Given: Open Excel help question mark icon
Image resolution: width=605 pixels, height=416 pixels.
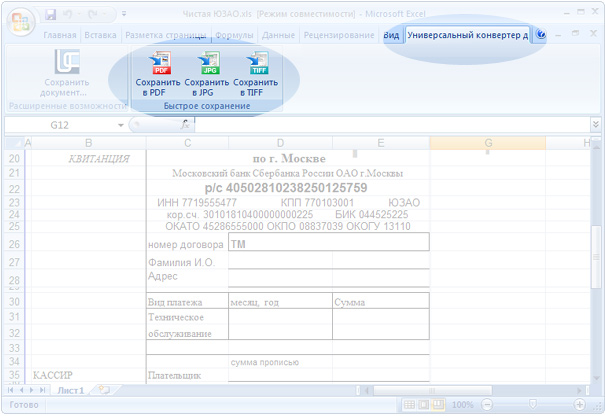Looking at the screenshot, I should 541,34.
